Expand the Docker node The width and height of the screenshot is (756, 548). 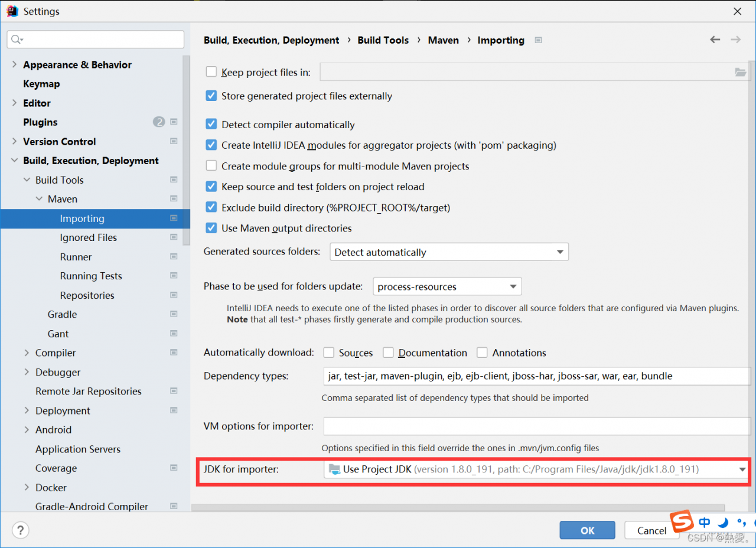point(27,488)
